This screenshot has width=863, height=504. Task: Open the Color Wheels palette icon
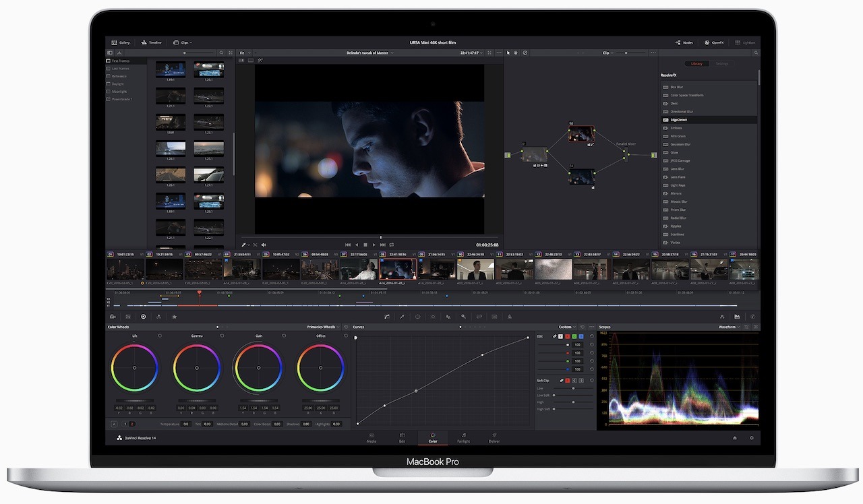[x=143, y=316]
